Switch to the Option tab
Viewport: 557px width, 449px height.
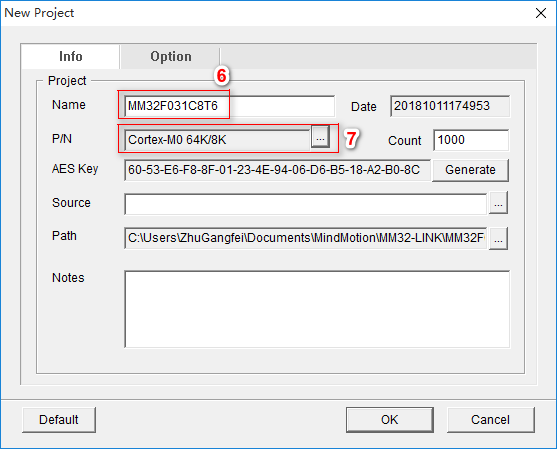coord(171,56)
